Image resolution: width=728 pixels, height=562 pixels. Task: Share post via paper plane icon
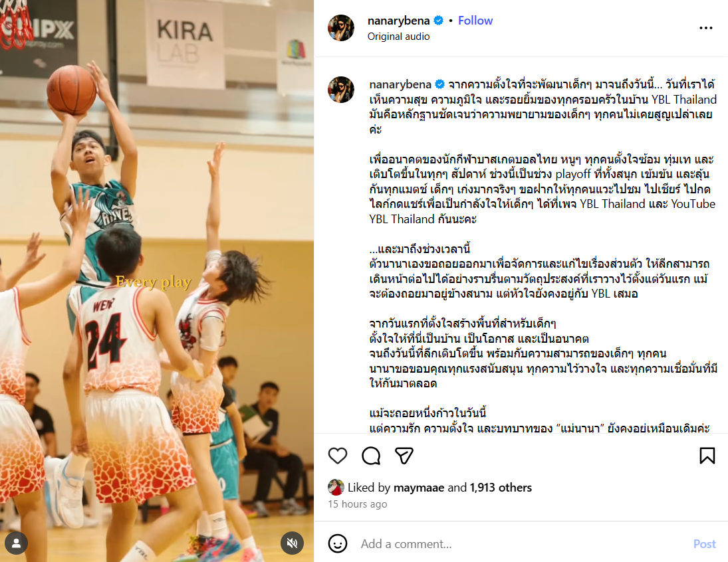[404, 456]
